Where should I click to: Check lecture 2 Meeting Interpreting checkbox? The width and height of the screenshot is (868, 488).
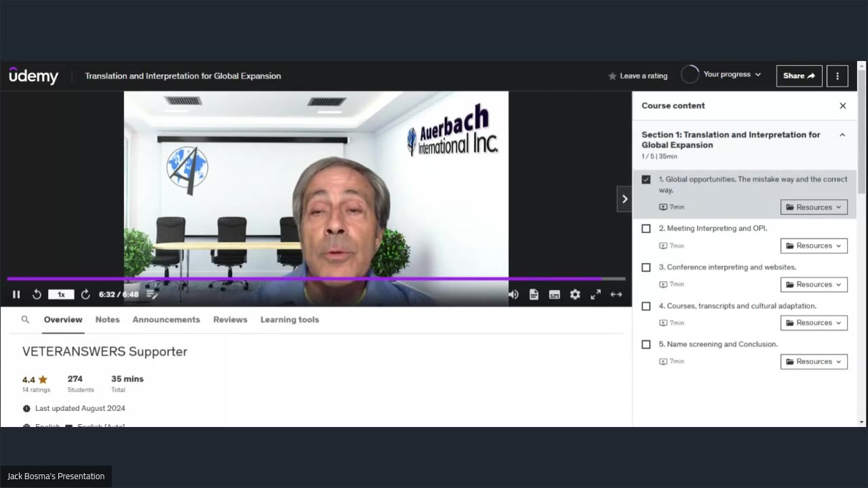coord(646,228)
